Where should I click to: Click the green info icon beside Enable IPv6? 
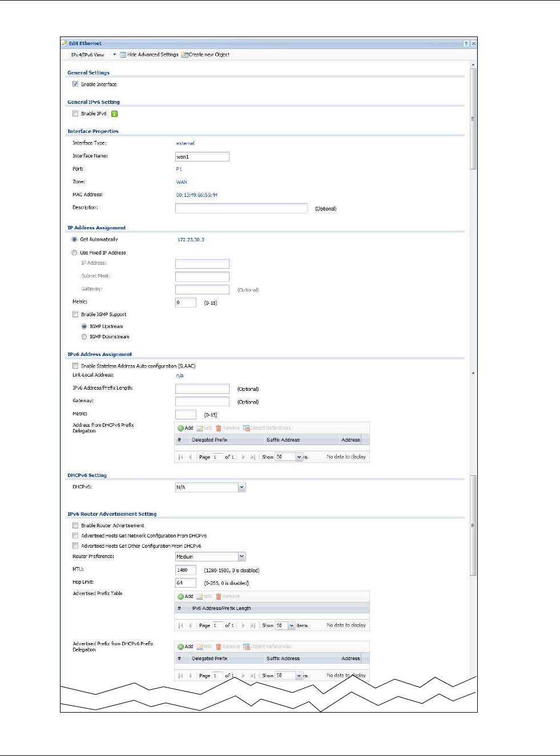pos(114,114)
